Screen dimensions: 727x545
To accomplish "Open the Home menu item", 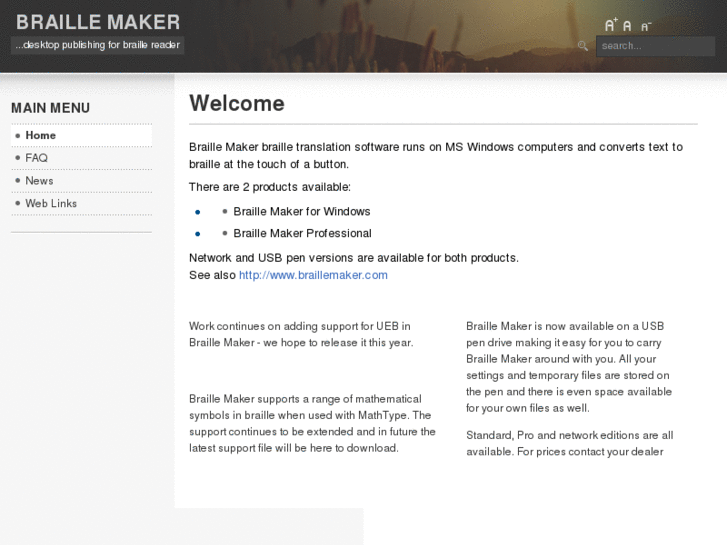I will [82, 135].
